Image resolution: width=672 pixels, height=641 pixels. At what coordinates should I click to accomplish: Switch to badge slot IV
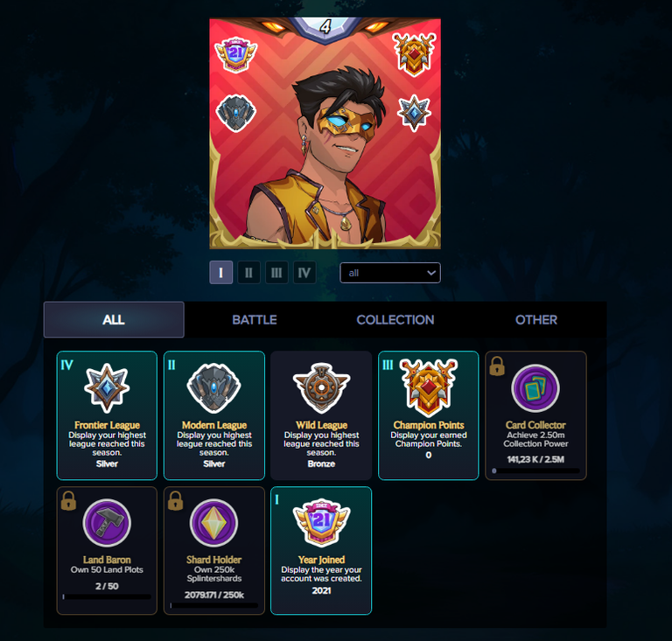pyautogui.click(x=304, y=273)
